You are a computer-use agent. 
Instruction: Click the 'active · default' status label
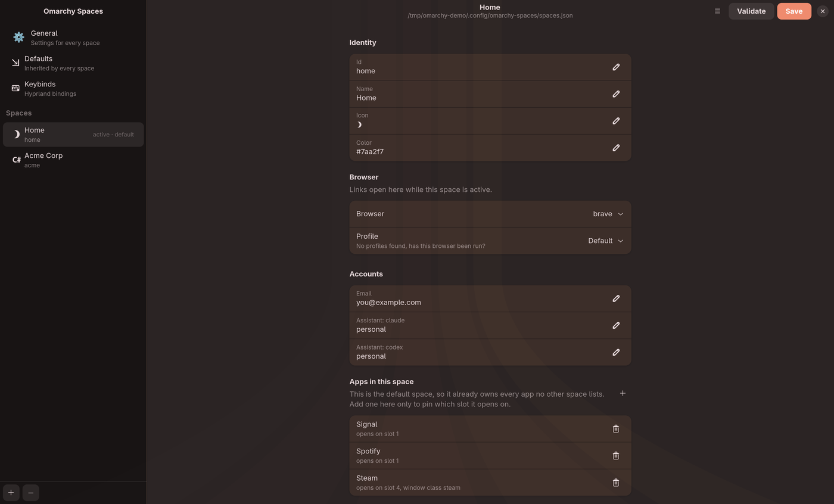click(x=113, y=135)
